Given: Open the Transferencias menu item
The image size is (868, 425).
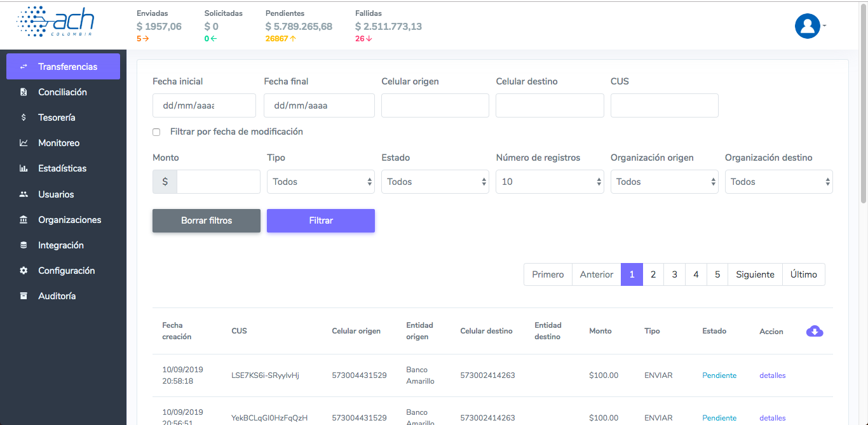Looking at the screenshot, I should [63, 67].
